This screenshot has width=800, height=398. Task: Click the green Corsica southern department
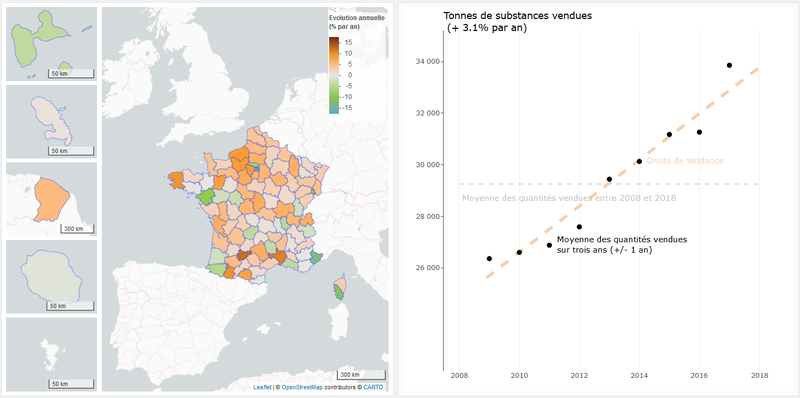(x=338, y=292)
